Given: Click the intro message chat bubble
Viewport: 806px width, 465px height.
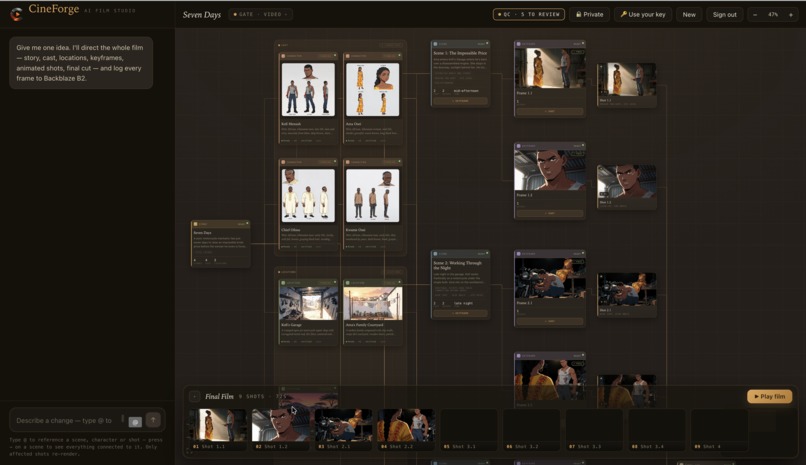Looking at the screenshot, I should click(x=81, y=63).
